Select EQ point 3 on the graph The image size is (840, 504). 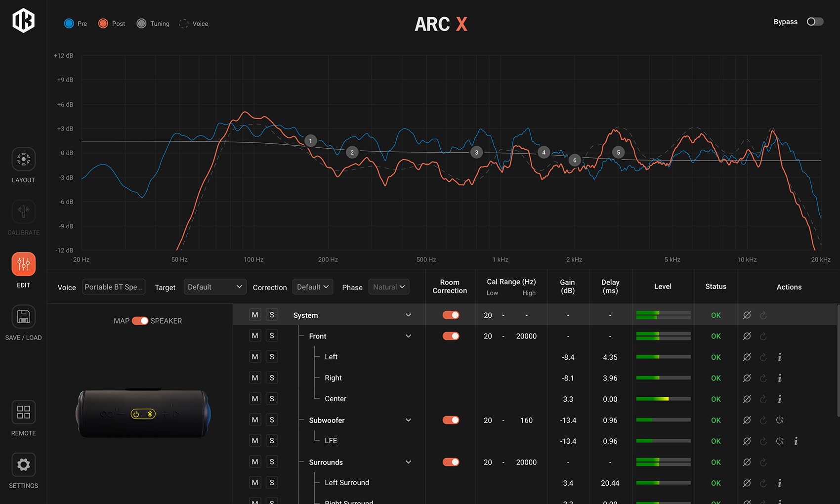point(476,153)
